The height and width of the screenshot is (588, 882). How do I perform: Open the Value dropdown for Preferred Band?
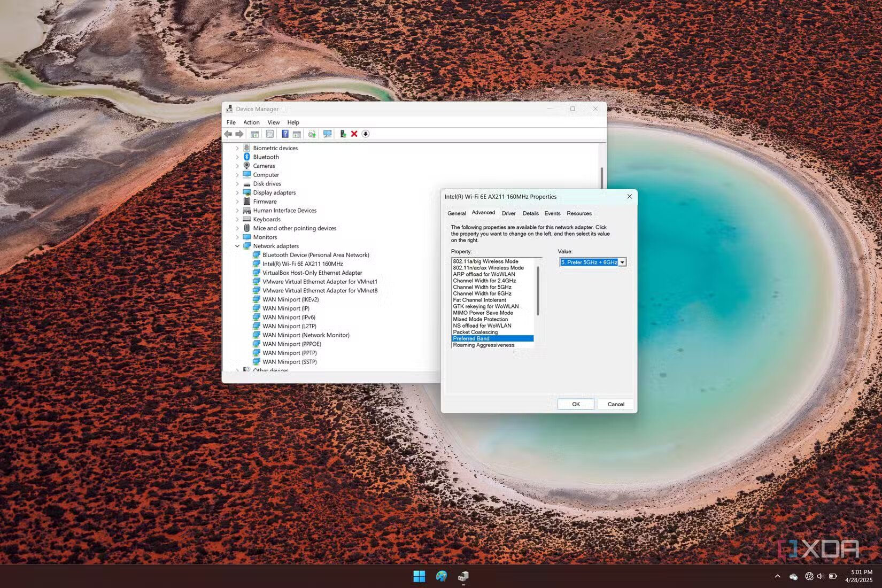coord(622,262)
